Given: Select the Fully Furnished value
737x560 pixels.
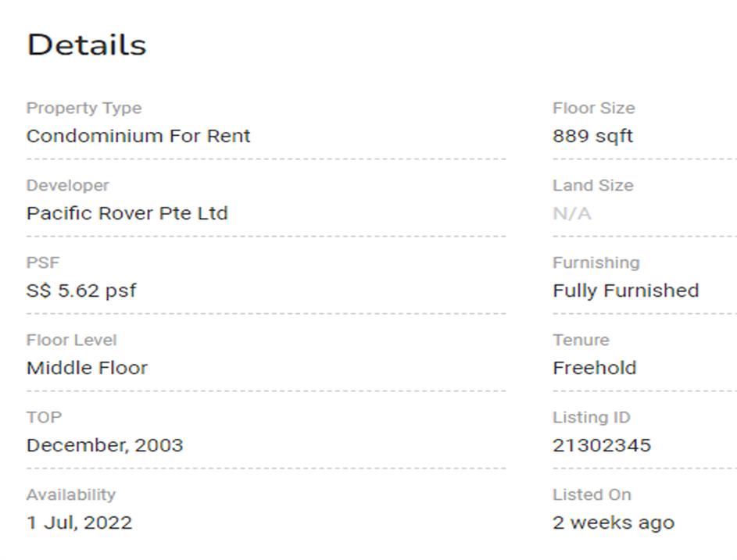Looking at the screenshot, I should [x=625, y=291].
